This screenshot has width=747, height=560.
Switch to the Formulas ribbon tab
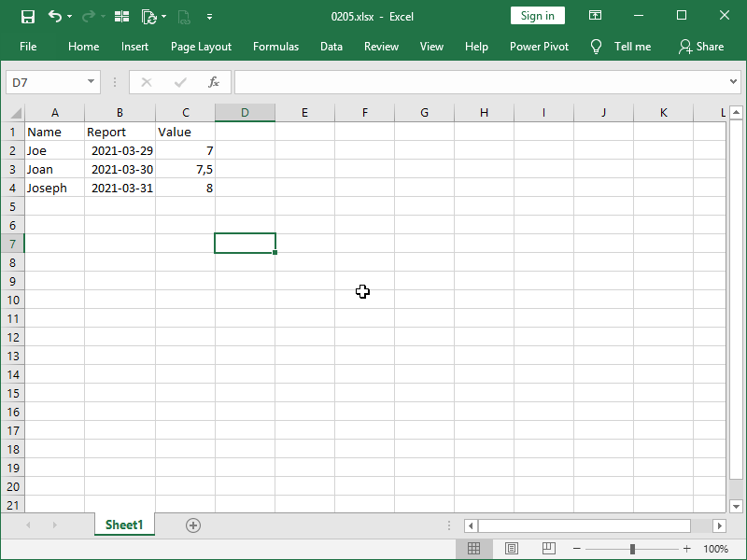pyautogui.click(x=275, y=46)
